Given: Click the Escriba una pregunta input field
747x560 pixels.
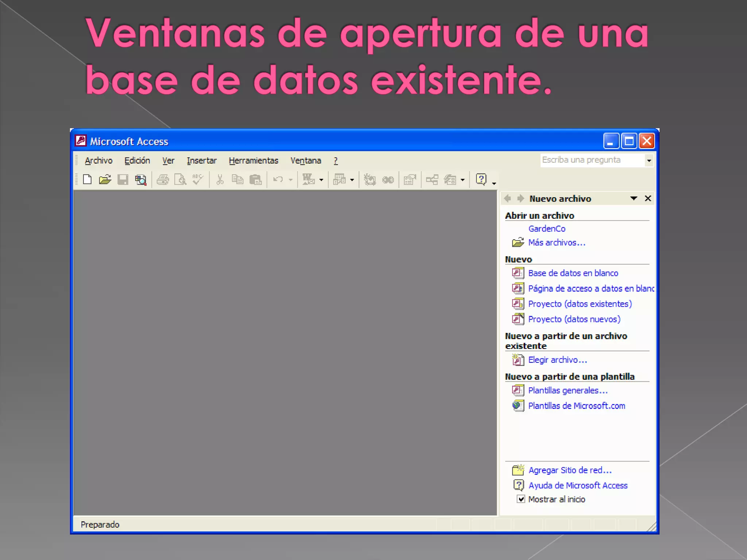Looking at the screenshot, I should coord(593,160).
